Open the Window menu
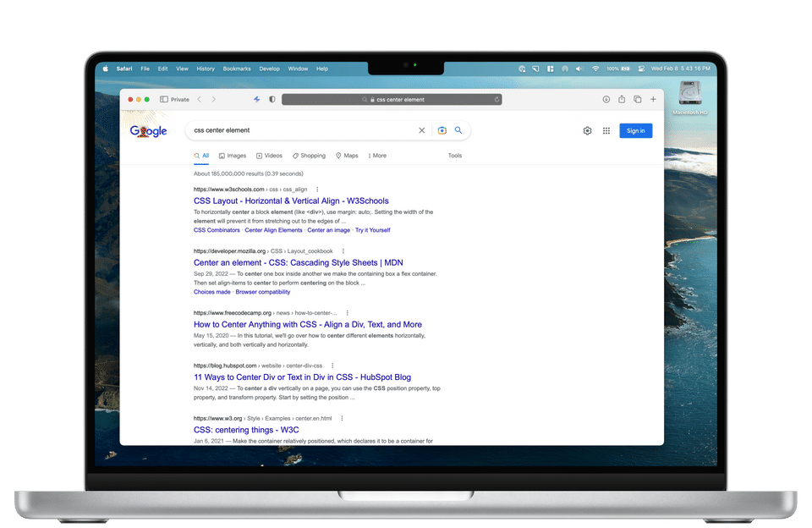The width and height of the screenshot is (812, 528). tap(298, 69)
